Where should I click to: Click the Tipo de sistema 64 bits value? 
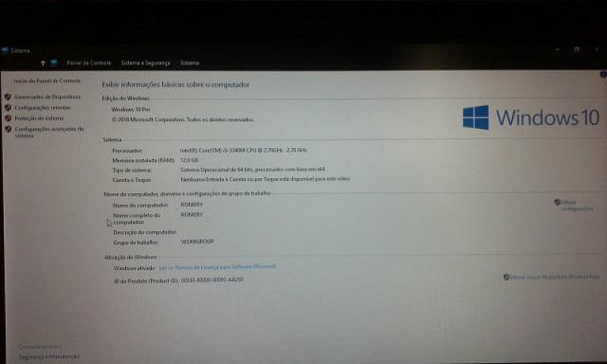pos(253,169)
